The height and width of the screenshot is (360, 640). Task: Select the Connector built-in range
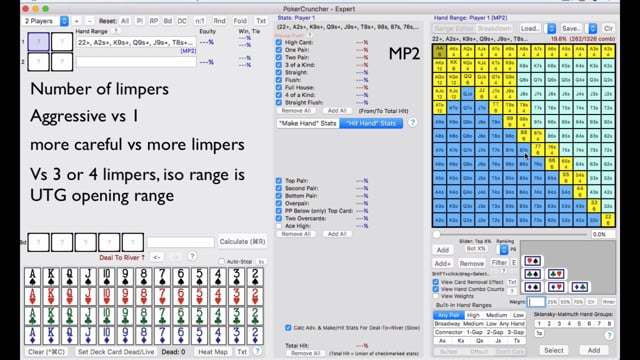(x=449, y=332)
